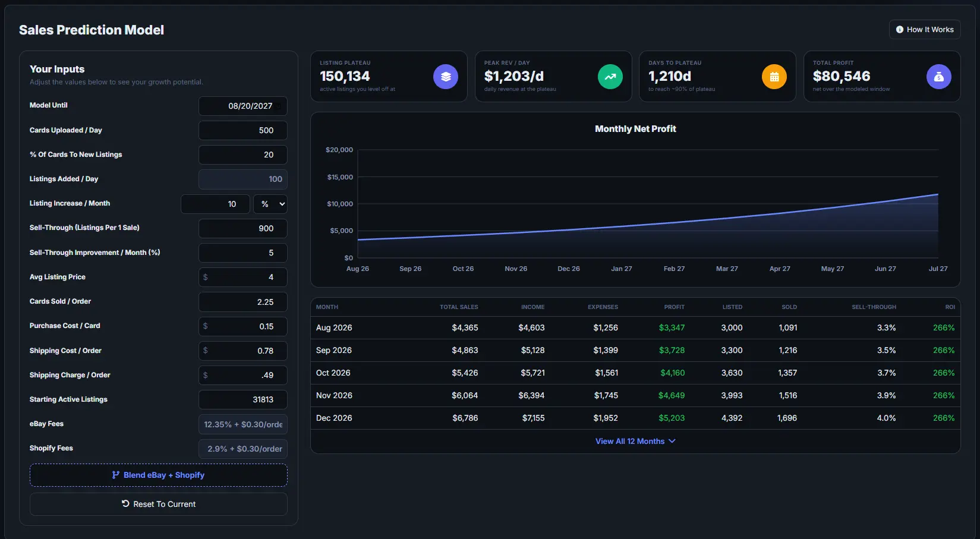Image resolution: width=980 pixels, height=539 pixels.
Task: Click the Dec 2026 profit $5,203
Action: [x=672, y=418]
